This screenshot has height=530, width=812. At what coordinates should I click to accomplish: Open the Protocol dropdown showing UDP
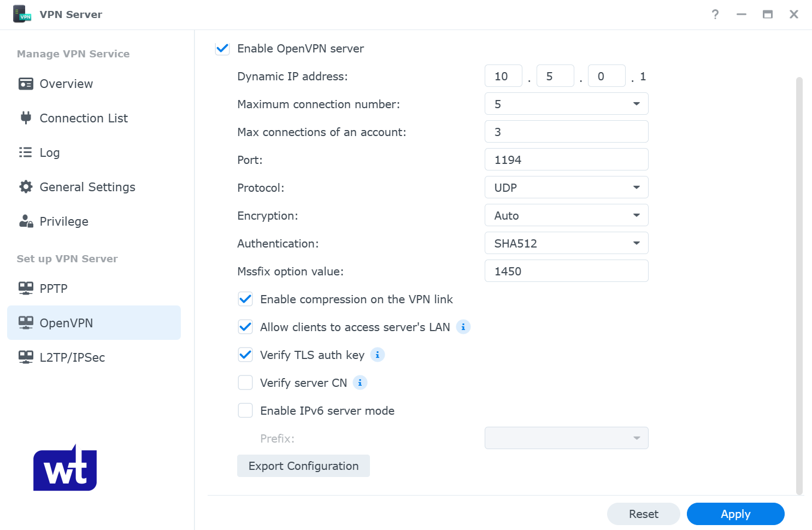click(x=566, y=187)
